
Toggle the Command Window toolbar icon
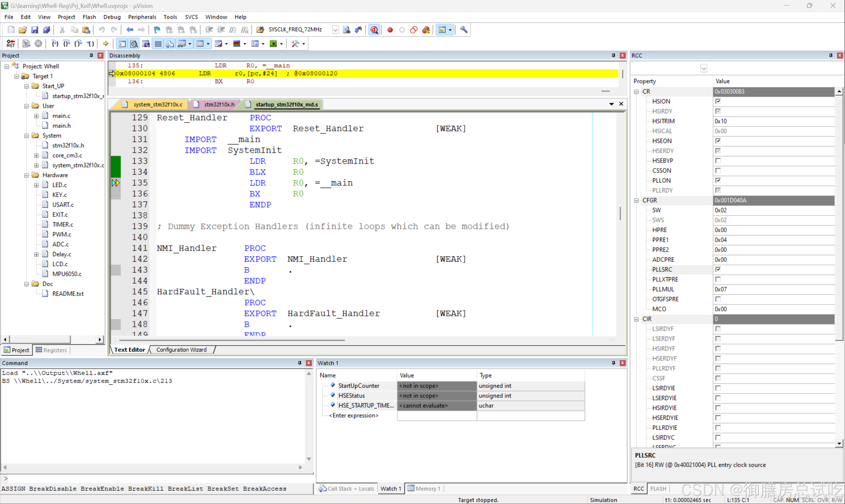(122, 44)
